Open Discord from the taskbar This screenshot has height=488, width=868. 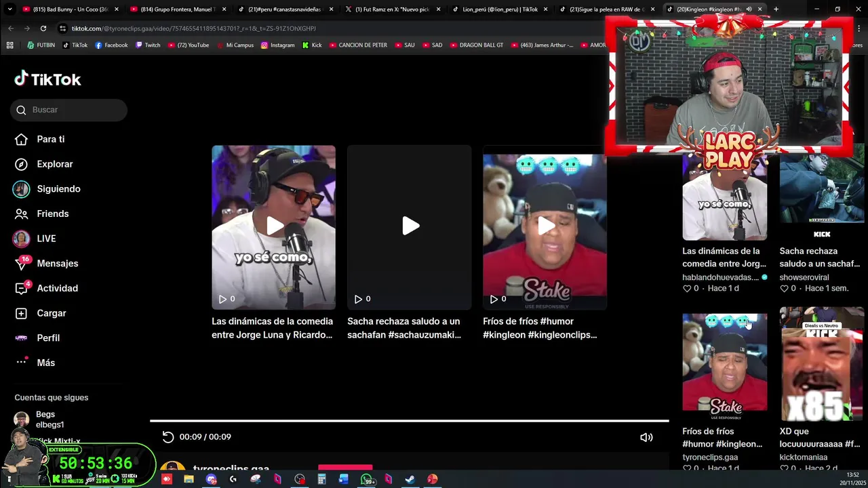(x=211, y=479)
